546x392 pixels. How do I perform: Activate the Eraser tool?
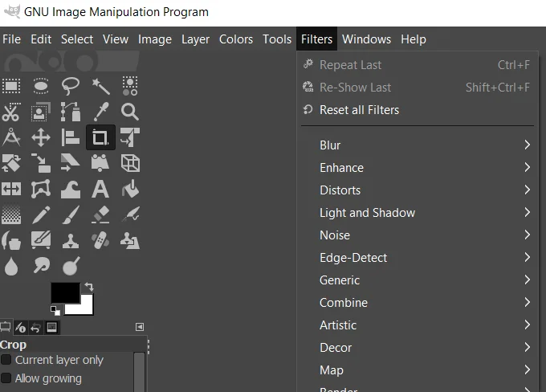tap(100, 214)
